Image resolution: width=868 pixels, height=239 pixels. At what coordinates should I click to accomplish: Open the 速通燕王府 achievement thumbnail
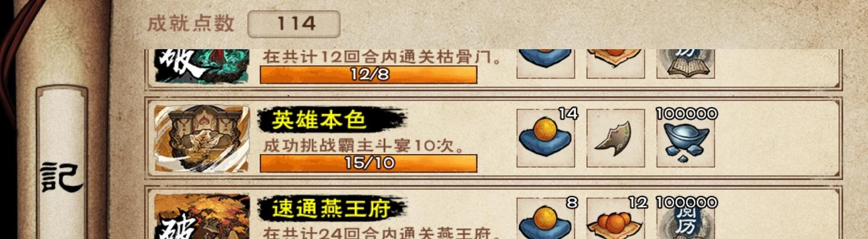(202, 217)
